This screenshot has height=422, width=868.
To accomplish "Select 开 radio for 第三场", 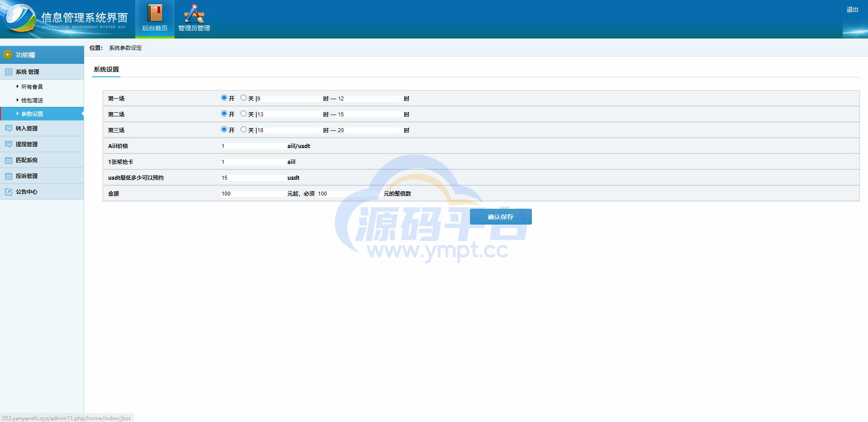I will 224,129.
